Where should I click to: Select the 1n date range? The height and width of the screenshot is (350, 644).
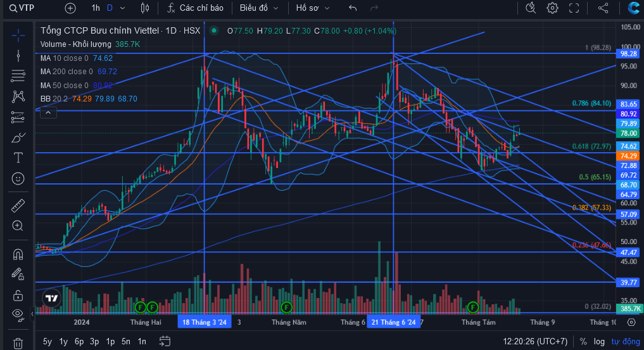(x=142, y=341)
